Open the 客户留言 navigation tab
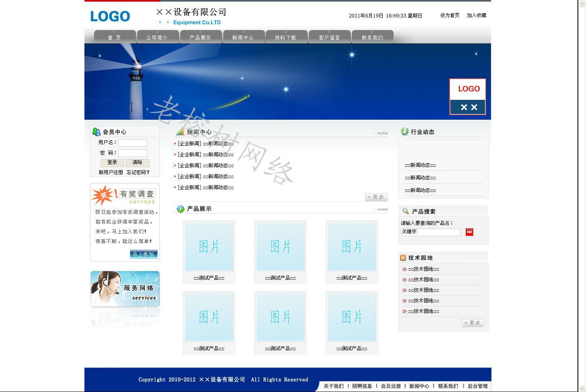This screenshot has width=586, height=392. [329, 37]
